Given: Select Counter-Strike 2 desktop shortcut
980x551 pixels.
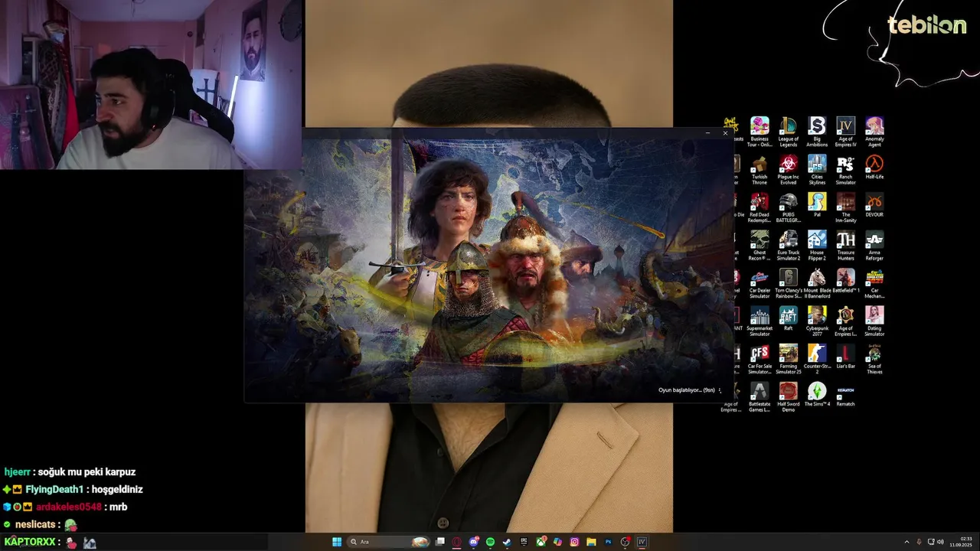Looking at the screenshot, I should (817, 359).
